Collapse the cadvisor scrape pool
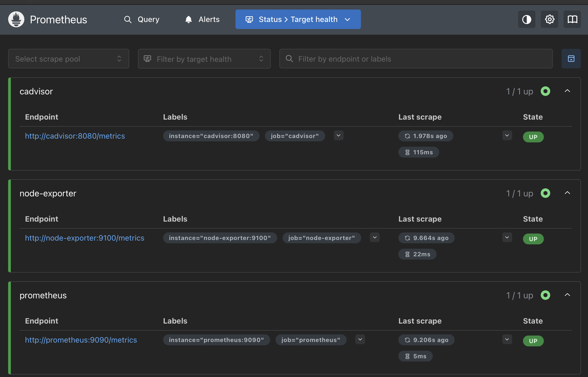This screenshot has height=377, width=588. [x=567, y=91]
